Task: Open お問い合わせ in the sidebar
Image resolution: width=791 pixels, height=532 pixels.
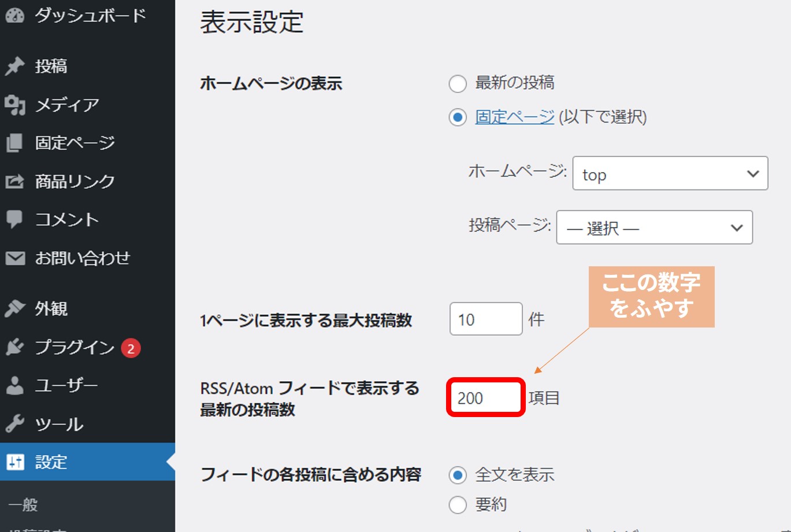Action: click(83, 258)
